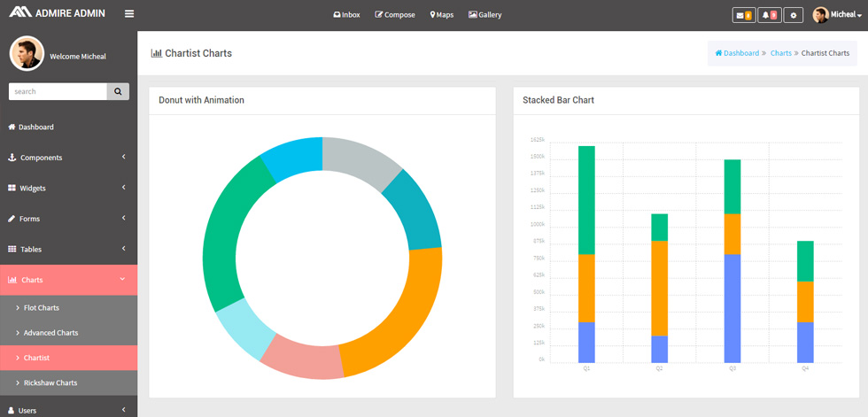The width and height of the screenshot is (868, 417).
Task: Open the Micheal user dropdown
Action: pos(837,15)
